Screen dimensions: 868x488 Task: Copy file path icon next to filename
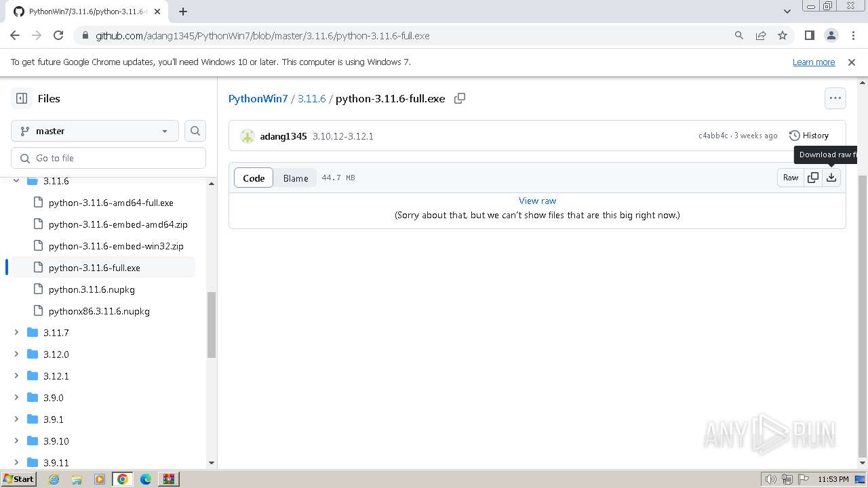click(460, 98)
